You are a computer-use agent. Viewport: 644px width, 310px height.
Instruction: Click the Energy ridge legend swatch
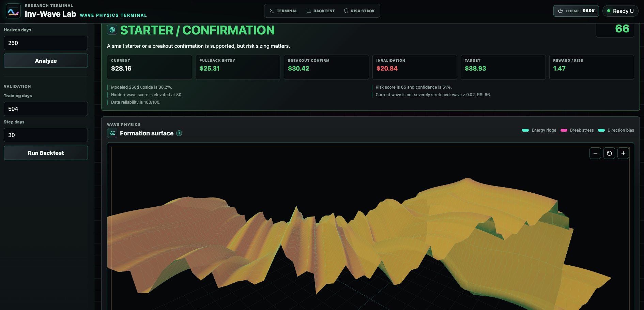click(x=525, y=130)
